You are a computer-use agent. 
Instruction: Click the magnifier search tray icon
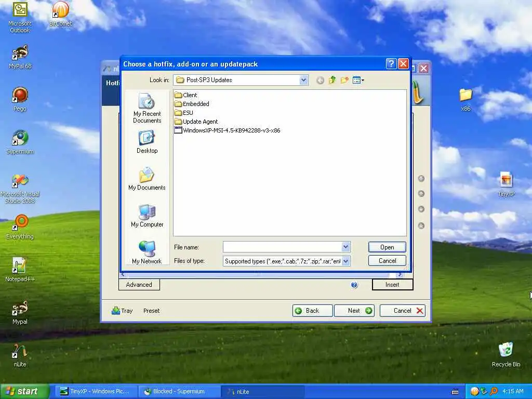(x=494, y=391)
